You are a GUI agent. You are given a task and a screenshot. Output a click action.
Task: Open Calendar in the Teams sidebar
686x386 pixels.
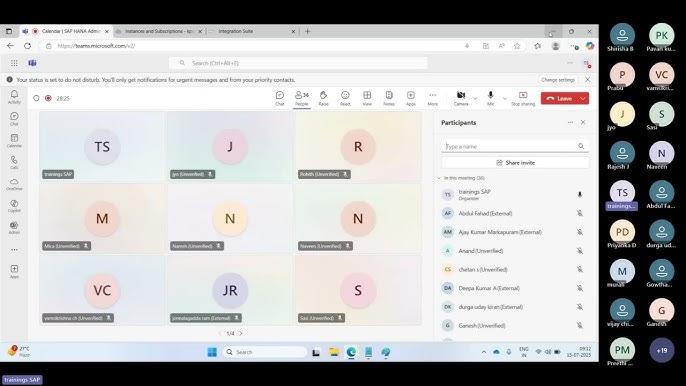pyautogui.click(x=14, y=140)
